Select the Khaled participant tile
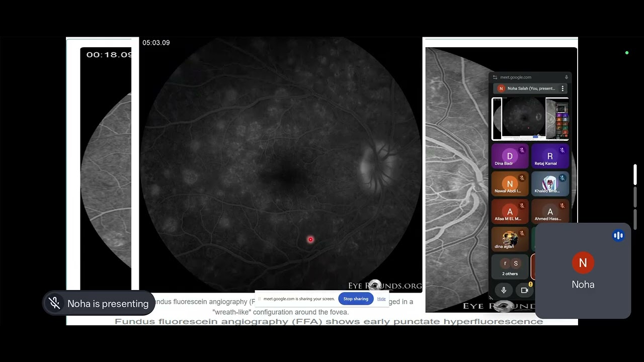Screen dimensions: 644x362 (x=550, y=184)
